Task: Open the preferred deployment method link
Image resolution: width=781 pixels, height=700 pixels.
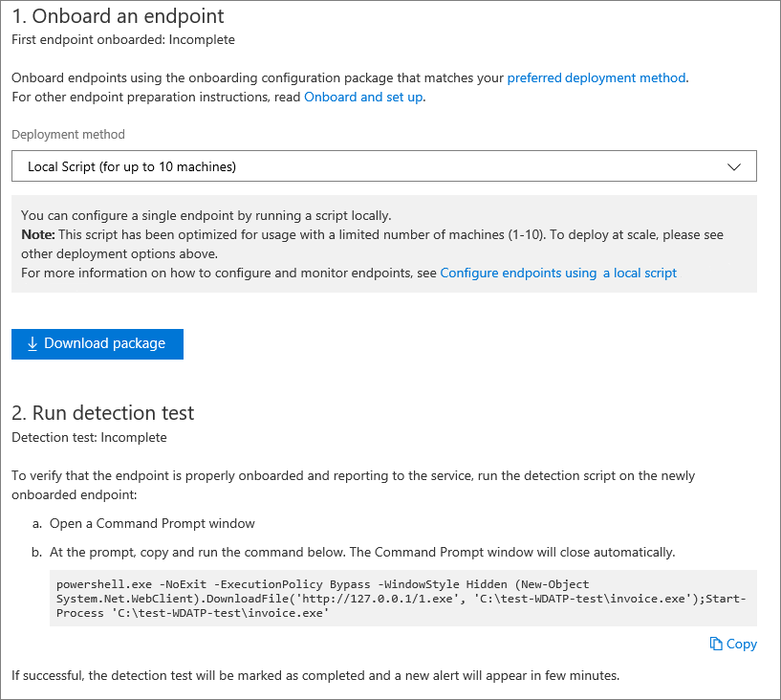Action: point(597,77)
